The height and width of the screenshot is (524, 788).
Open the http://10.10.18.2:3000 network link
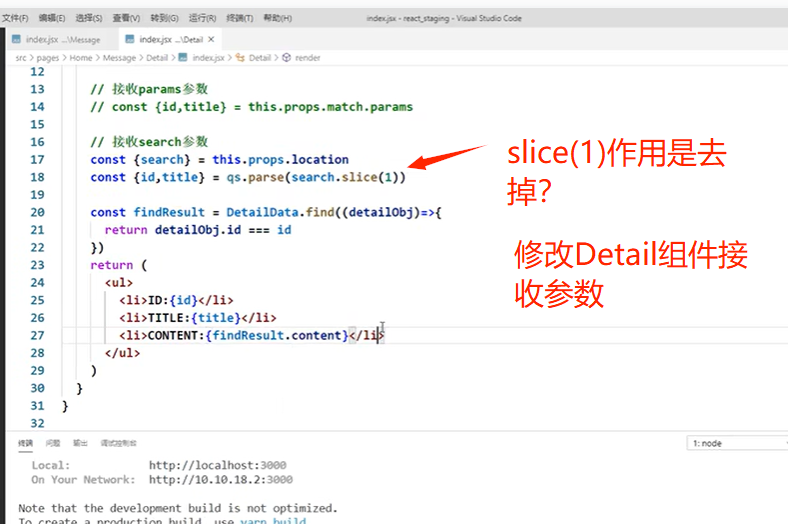click(221, 479)
